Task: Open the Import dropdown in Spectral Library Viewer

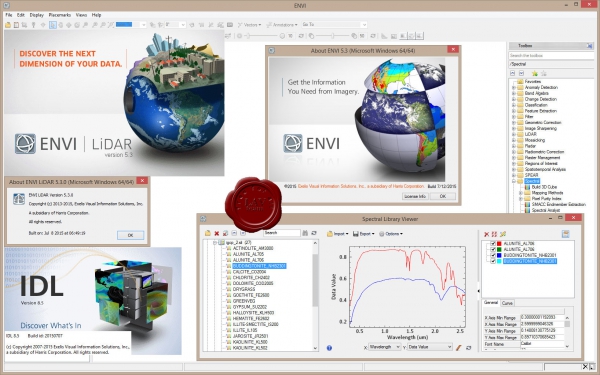Action: click(x=338, y=234)
